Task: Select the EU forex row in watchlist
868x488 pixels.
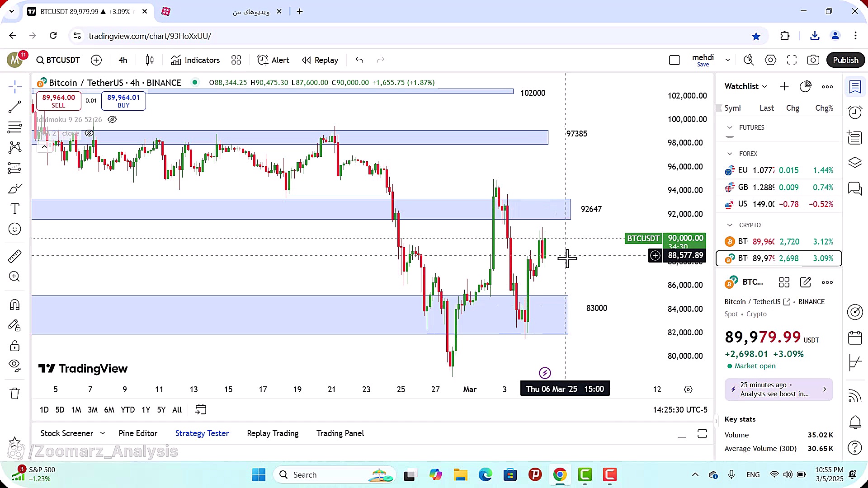Action: [x=779, y=170]
